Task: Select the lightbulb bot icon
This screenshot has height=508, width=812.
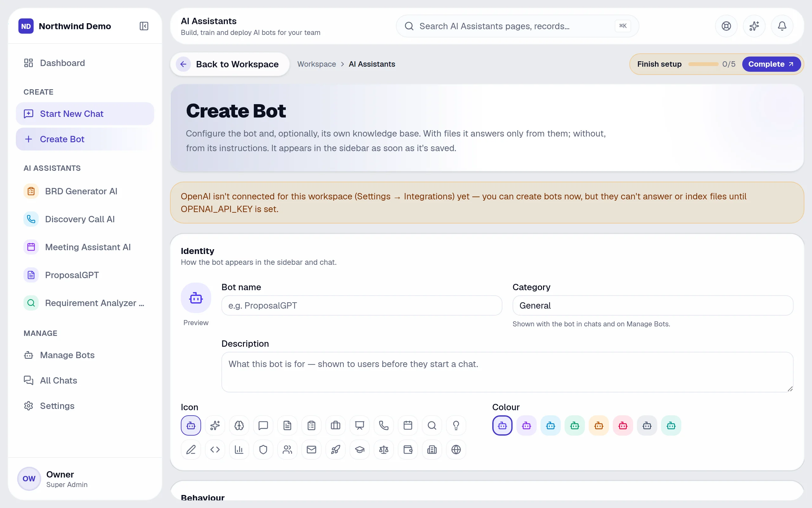Action: pos(456,425)
